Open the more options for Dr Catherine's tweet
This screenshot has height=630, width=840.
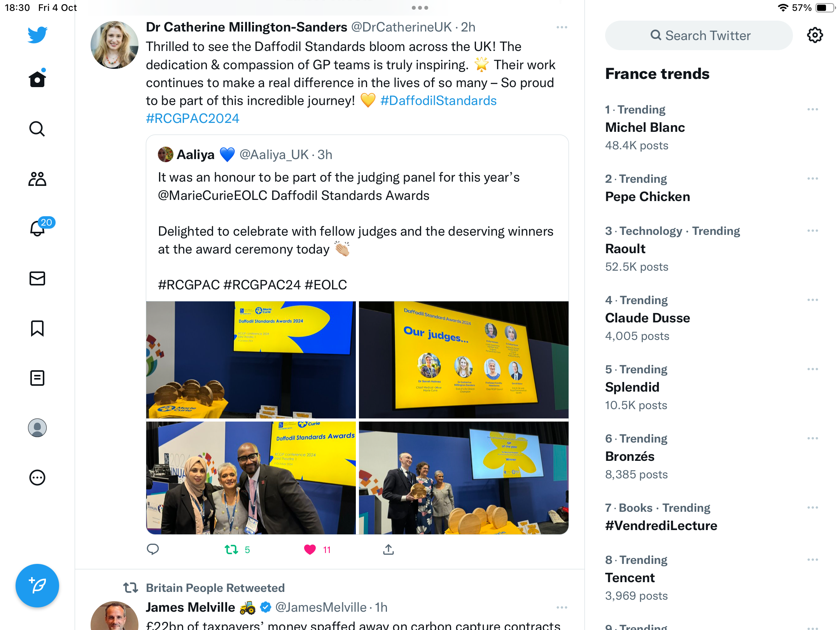pos(562,27)
